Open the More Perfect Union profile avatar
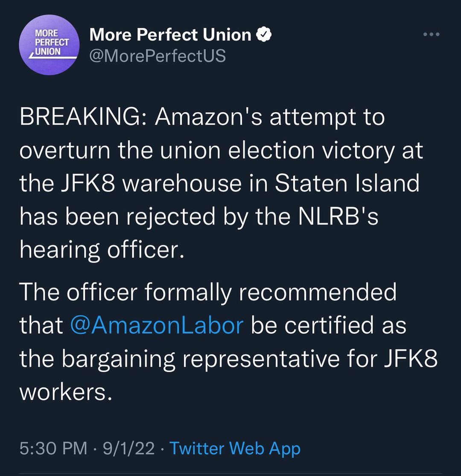The image size is (461, 476). (x=50, y=45)
